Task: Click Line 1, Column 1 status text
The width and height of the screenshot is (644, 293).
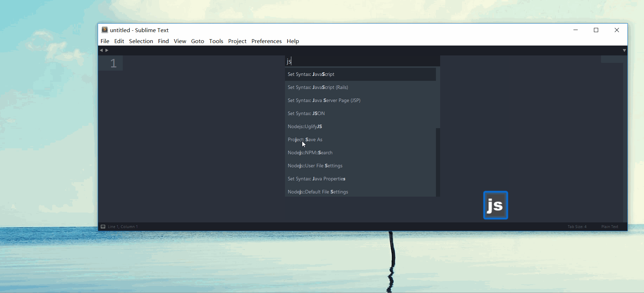Action: pyautogui.click(x=123, y=227)
